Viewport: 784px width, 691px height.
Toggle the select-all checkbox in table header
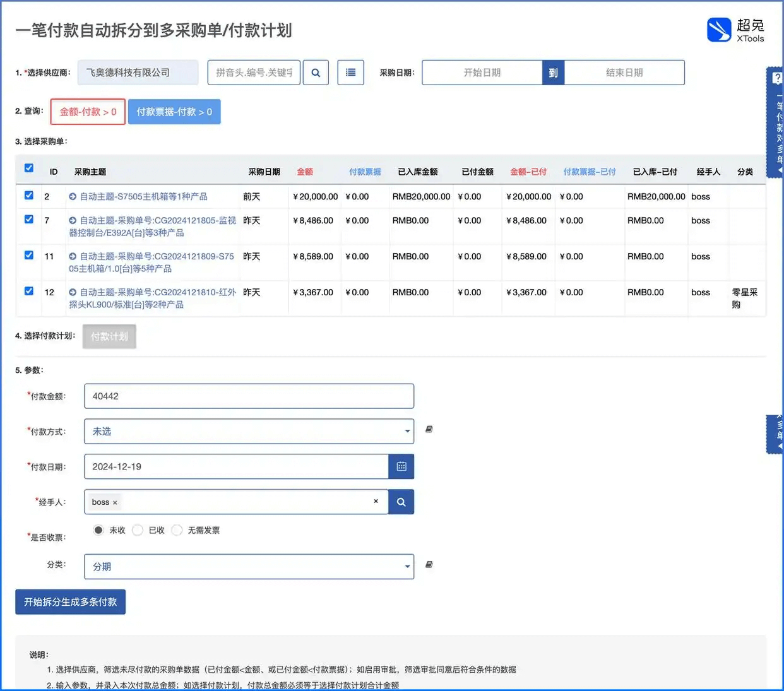[x=29, y=168]
